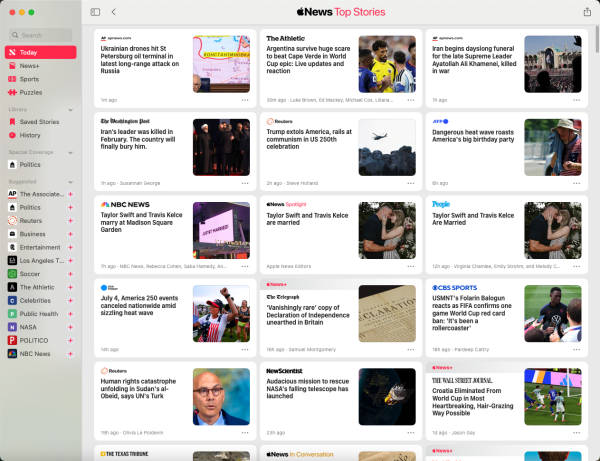
Task: Open Taylor Swift marry at Madison Square Garden headline
Action: pos(141,222)
